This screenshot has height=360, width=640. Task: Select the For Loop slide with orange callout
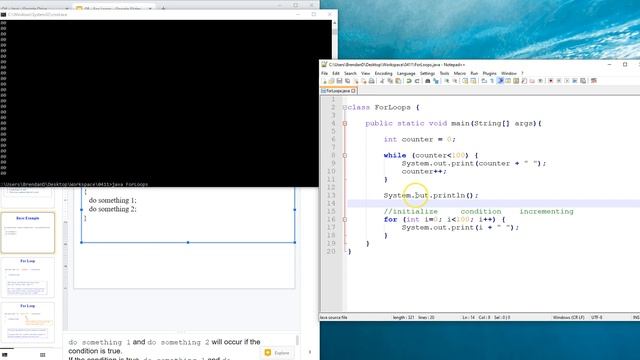pos(28,322)
